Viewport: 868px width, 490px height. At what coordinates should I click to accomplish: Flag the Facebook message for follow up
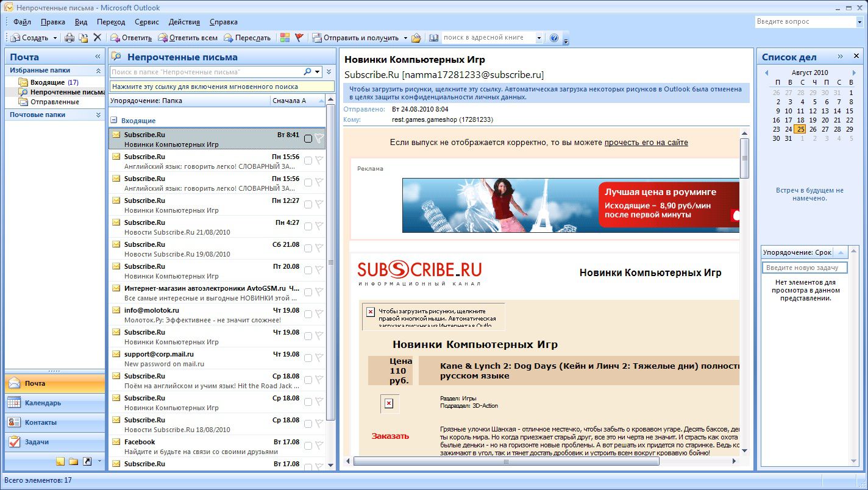[x=319, y=446]
